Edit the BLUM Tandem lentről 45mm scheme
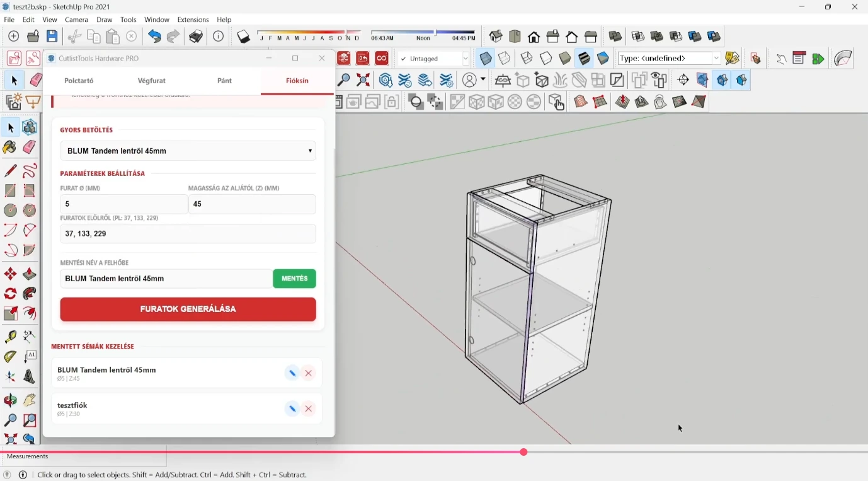 point(292,373)
